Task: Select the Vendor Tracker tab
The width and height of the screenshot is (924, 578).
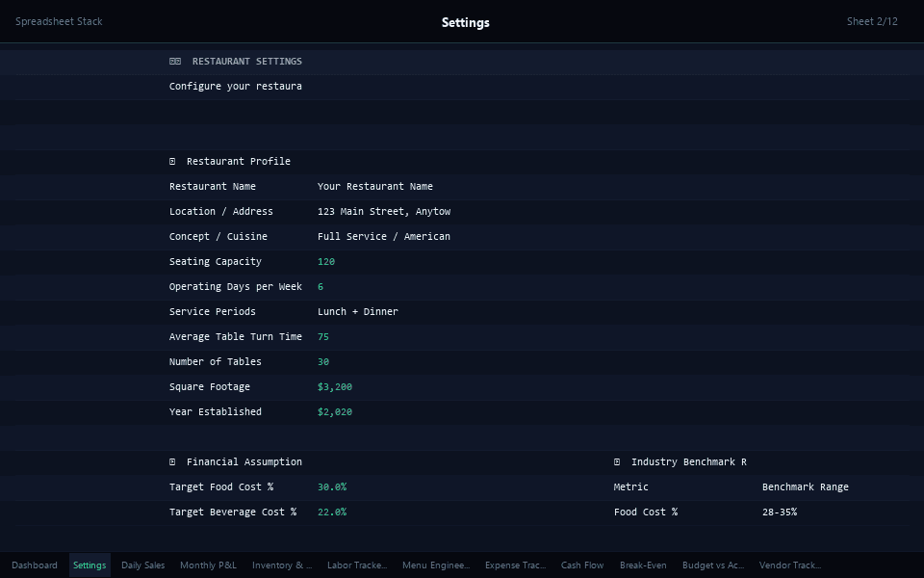Action: pyautogui.click(x=790, y=565)
